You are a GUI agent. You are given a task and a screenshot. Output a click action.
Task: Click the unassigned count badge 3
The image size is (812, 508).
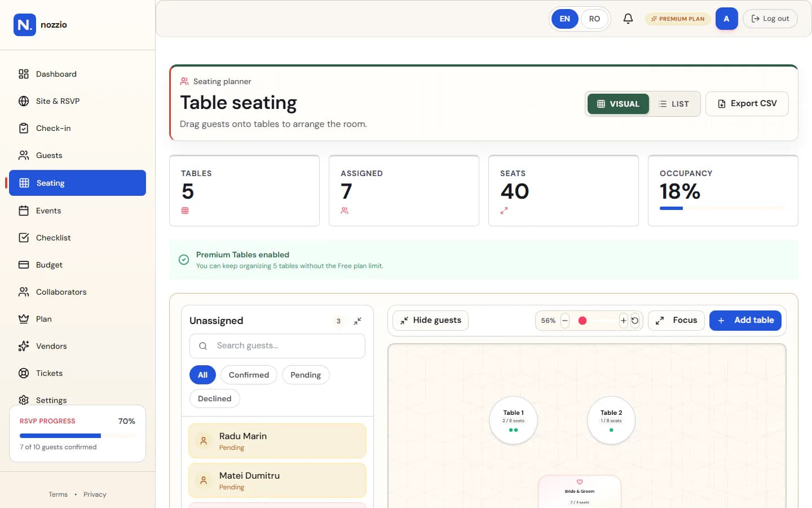pos(338,321)
